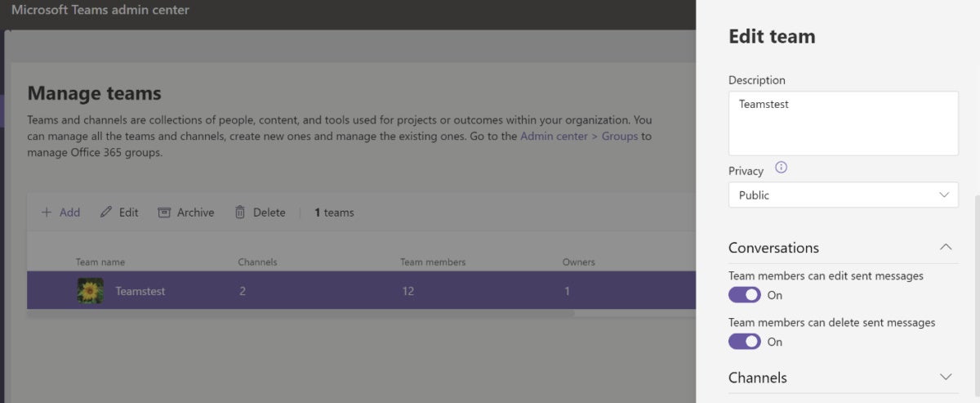Click inside the Description text box
Image resolution: width=980 pixels, height=403 pixels.
click(844, 123)
